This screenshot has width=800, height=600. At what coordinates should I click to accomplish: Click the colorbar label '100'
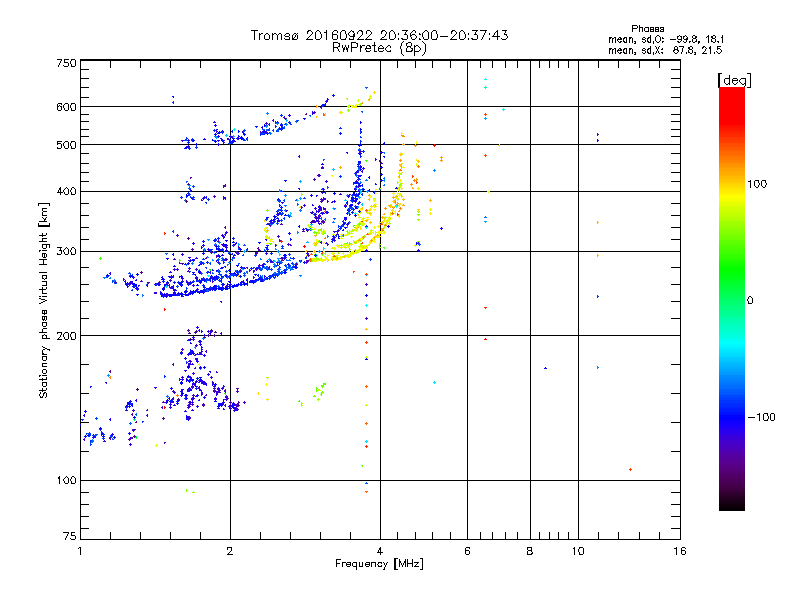click(x=757, y=184)
